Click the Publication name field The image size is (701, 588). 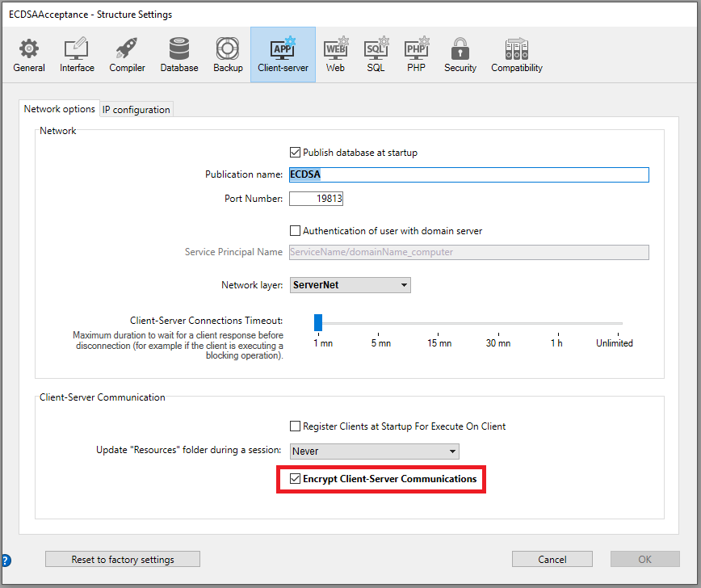[x=469, y=174]
